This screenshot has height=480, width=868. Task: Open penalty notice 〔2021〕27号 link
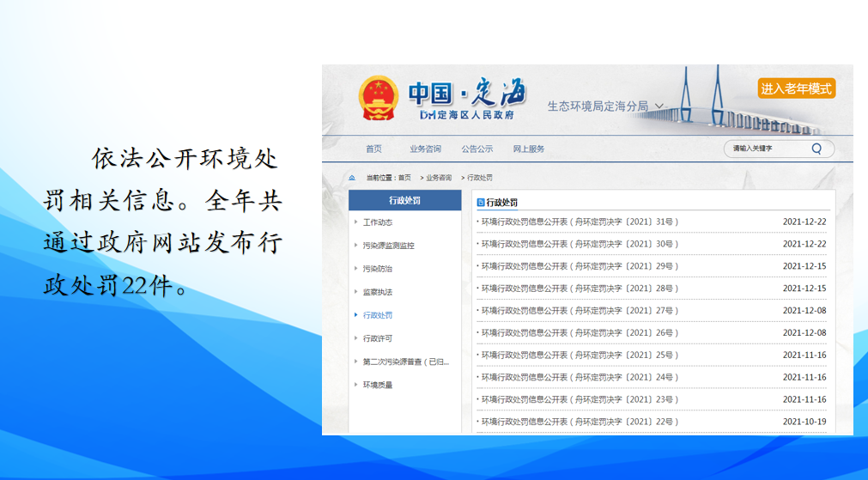click(x=580, y=311)
